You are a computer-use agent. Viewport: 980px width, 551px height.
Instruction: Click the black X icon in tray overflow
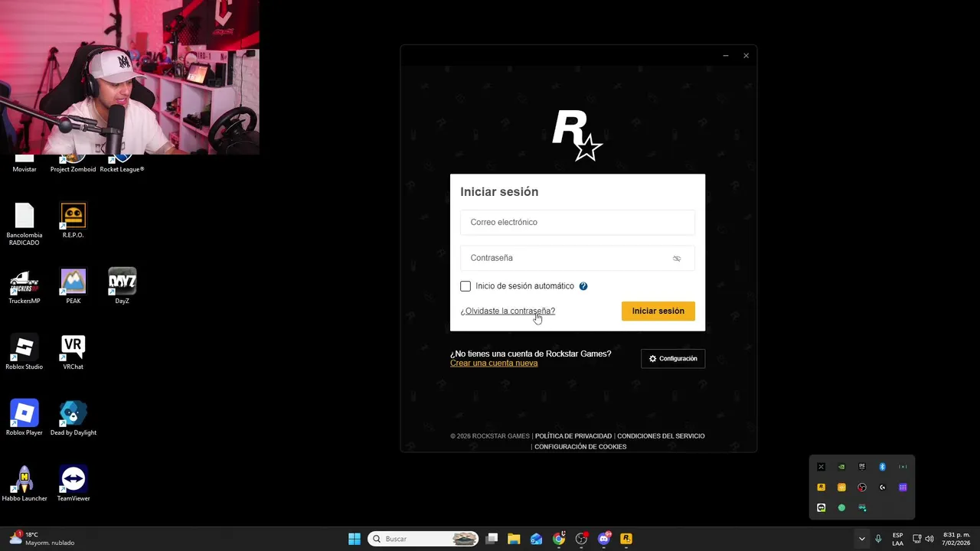[821, 467]
